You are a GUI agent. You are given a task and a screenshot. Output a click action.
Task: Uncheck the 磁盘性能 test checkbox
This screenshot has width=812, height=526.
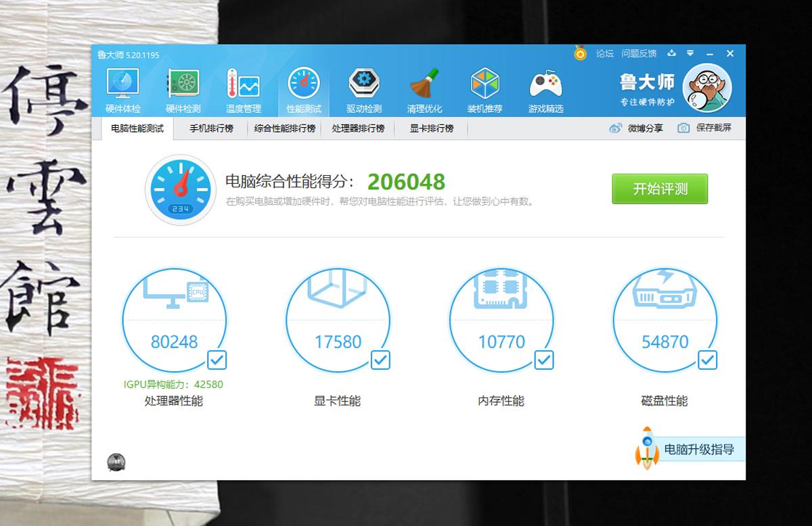708,360
